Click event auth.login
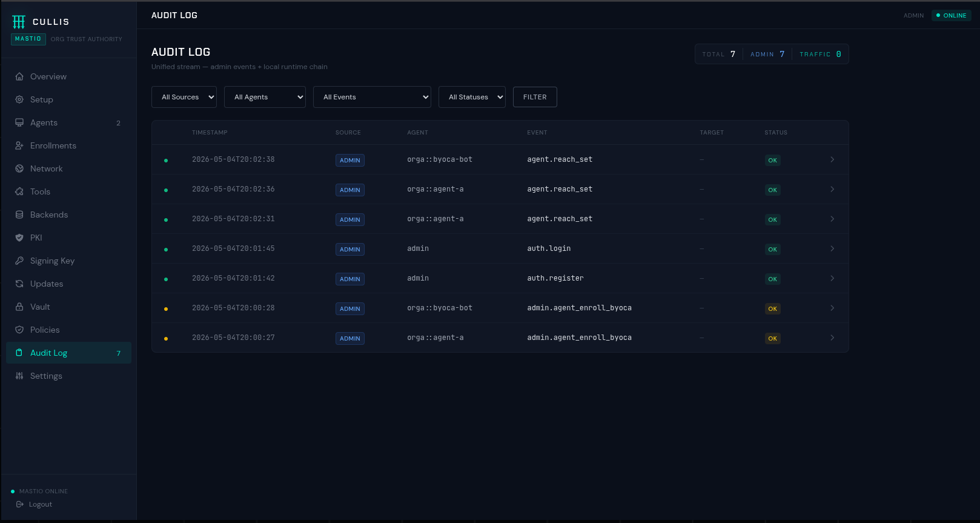 (x=549, y=248)
